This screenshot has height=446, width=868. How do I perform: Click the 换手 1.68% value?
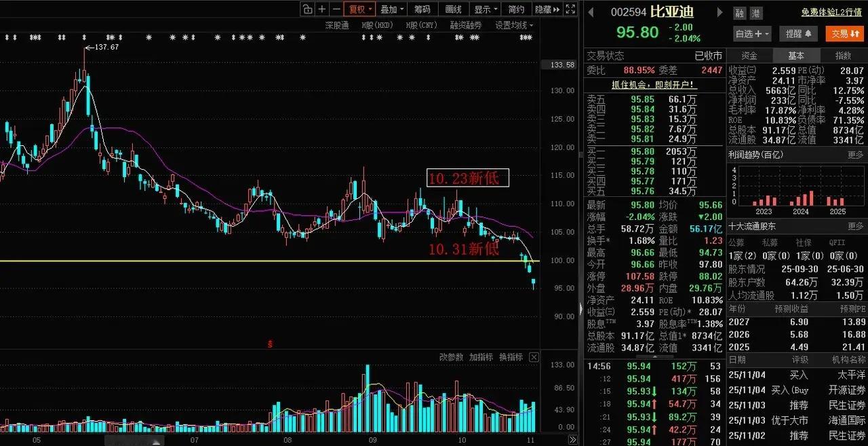tap(642, 240)
